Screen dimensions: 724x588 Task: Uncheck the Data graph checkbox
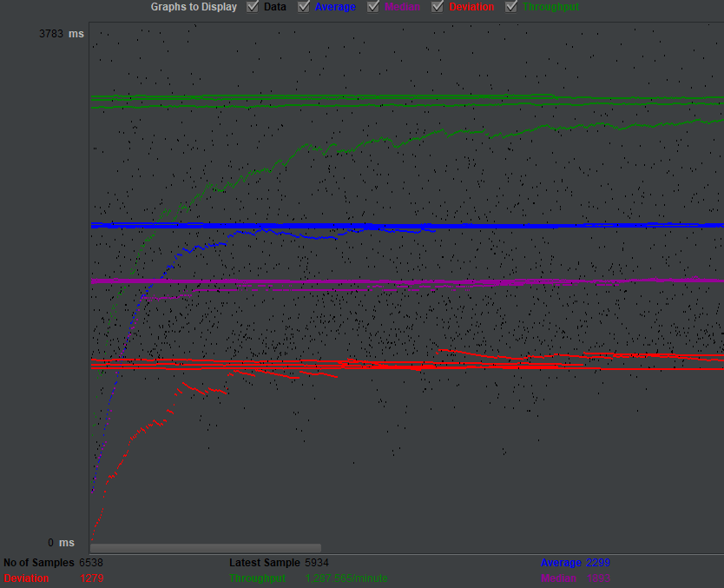pos(253,7)
